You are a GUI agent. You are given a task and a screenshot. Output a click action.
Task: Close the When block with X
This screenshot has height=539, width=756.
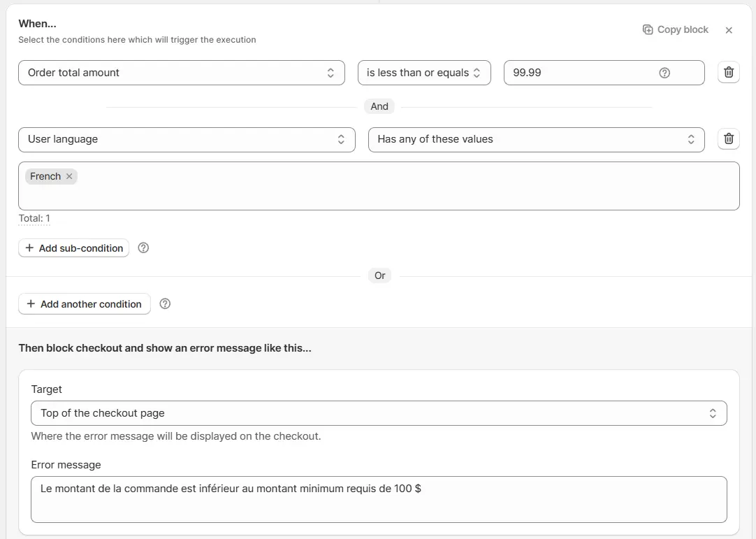point(729,30)
